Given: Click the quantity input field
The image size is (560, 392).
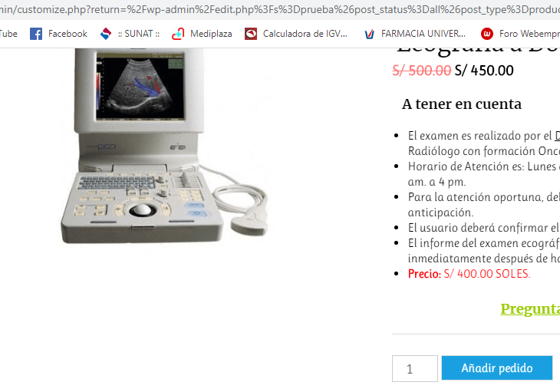Looking at the screenshot, I should pyautogui.click(x=415, y=368).
